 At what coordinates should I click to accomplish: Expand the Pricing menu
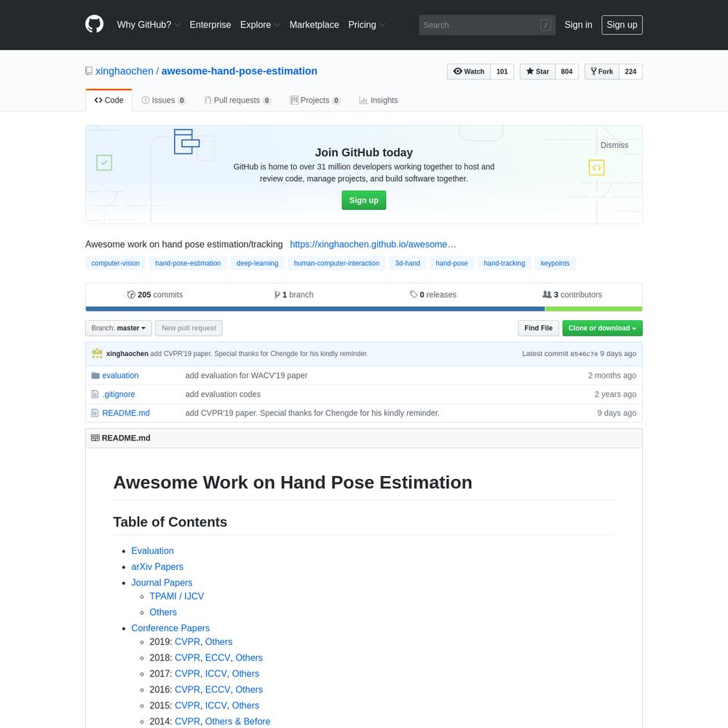[x=367, y=25]
